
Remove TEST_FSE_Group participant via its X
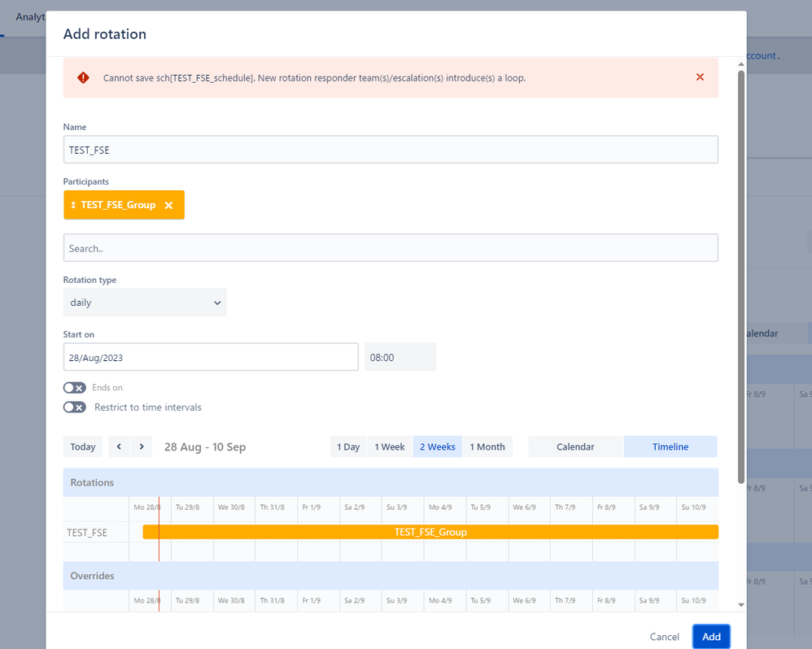(168, 206)
